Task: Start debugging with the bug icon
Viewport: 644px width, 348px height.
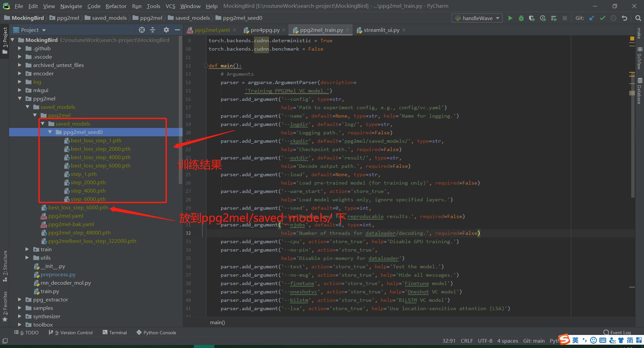Action: [521, 18]
